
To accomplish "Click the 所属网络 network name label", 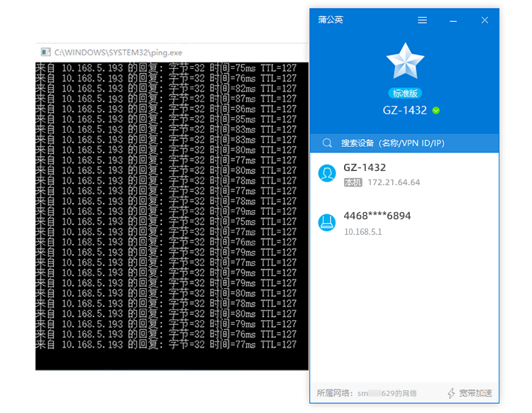I will click(367, 393).
